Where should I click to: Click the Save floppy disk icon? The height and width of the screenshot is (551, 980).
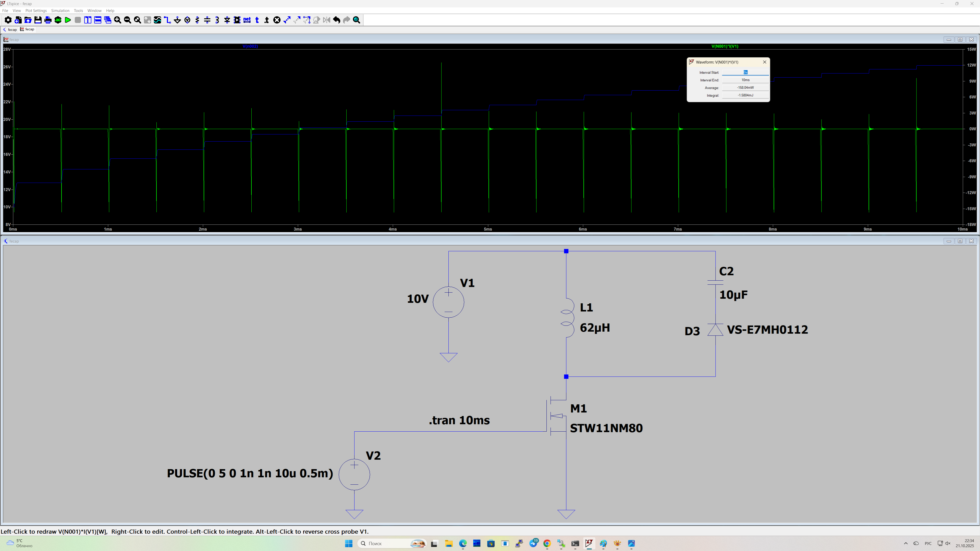38,20
